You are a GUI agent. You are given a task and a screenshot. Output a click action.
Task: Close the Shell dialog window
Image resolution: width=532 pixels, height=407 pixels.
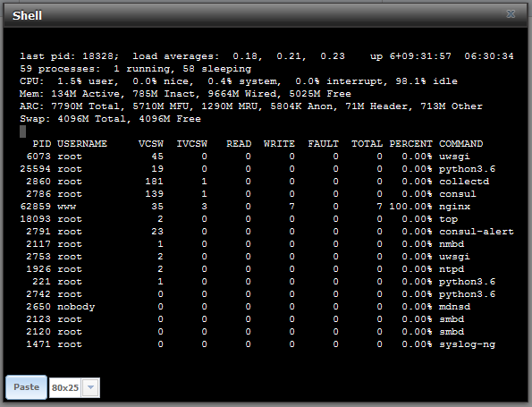[x=511, y=14]
